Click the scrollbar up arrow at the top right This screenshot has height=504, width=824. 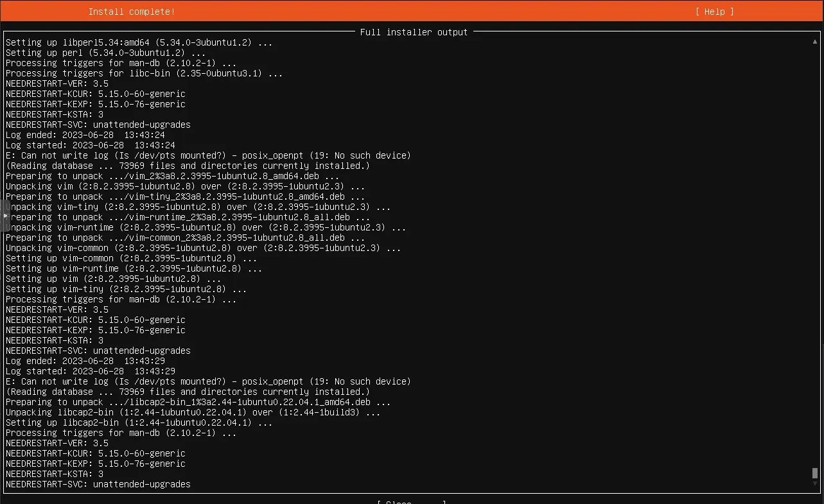(x=815, y=42)
